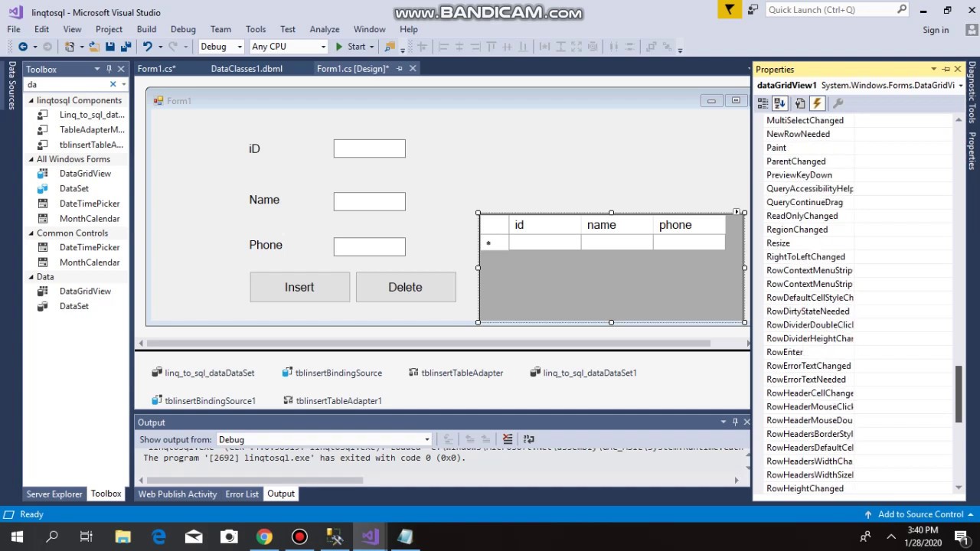Close the Form1.cs [Design] tab
The width and height of the screenshot is (980, 551).
[413, 68]
